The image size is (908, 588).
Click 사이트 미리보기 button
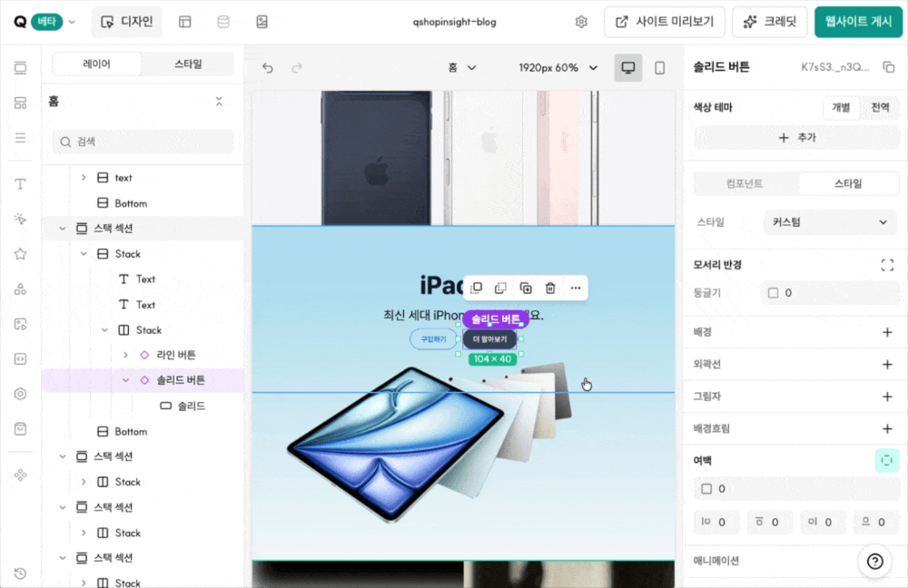pyautogui.click(x=665, y=22)
